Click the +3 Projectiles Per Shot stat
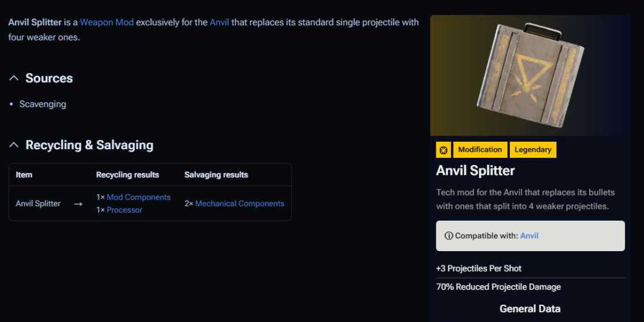 (x=479, y=268)
